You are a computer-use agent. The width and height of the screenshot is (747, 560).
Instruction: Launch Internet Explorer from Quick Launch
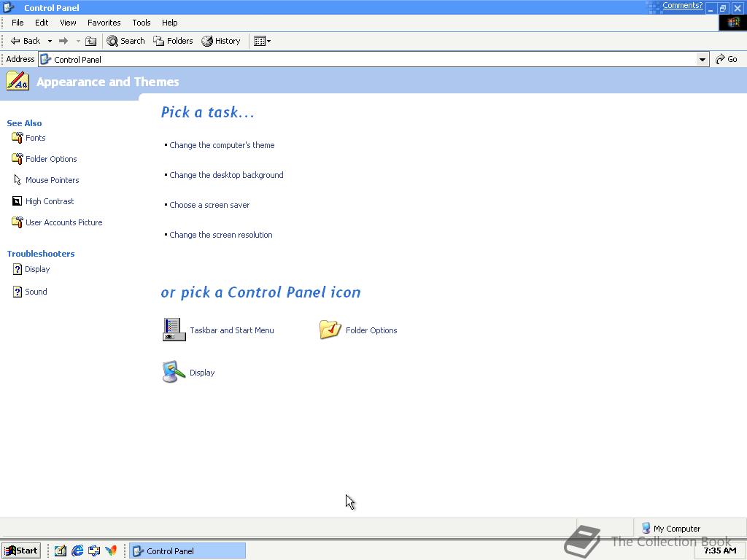(77, 551)
